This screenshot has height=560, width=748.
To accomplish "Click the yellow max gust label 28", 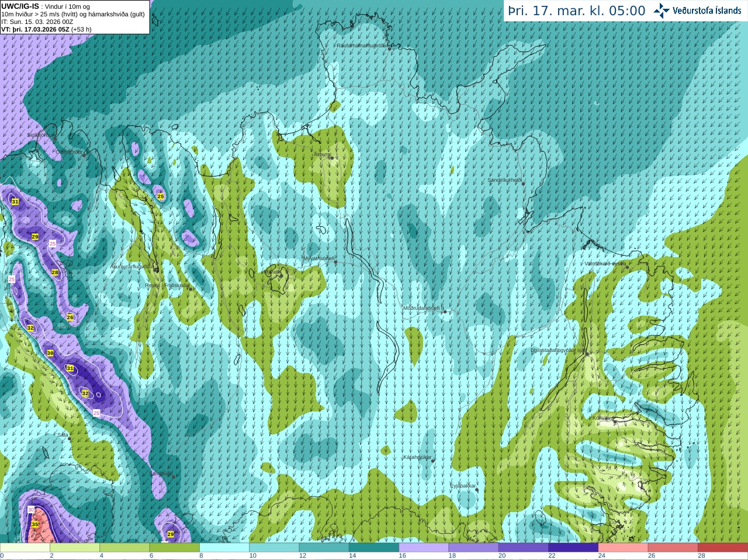I will [55, 272].
